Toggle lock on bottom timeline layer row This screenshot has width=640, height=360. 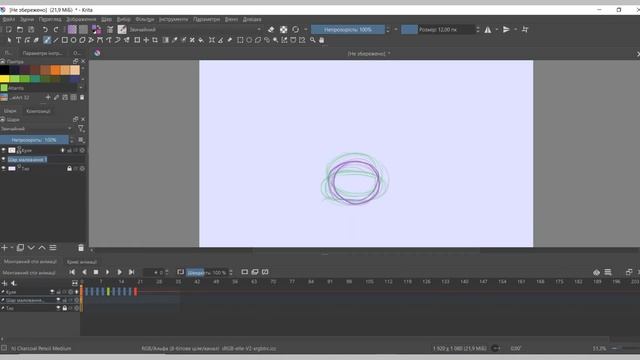pyautogui.click(x=64, y=308)
